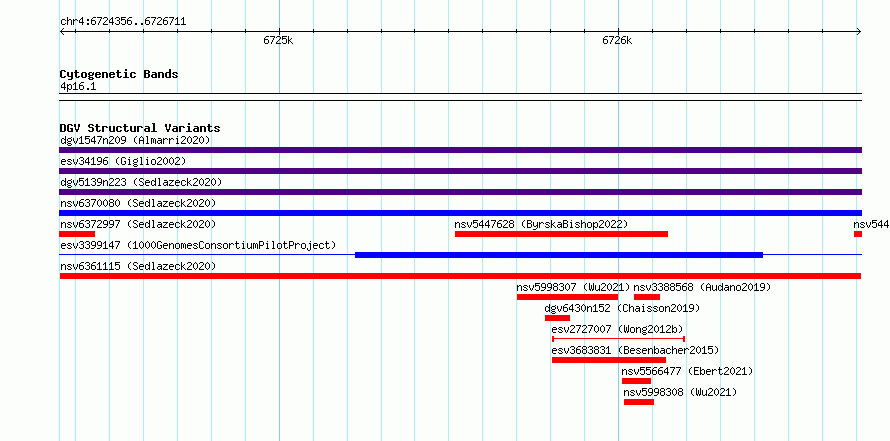Select the red bar under nsv5998307

(x=568, y=297)
